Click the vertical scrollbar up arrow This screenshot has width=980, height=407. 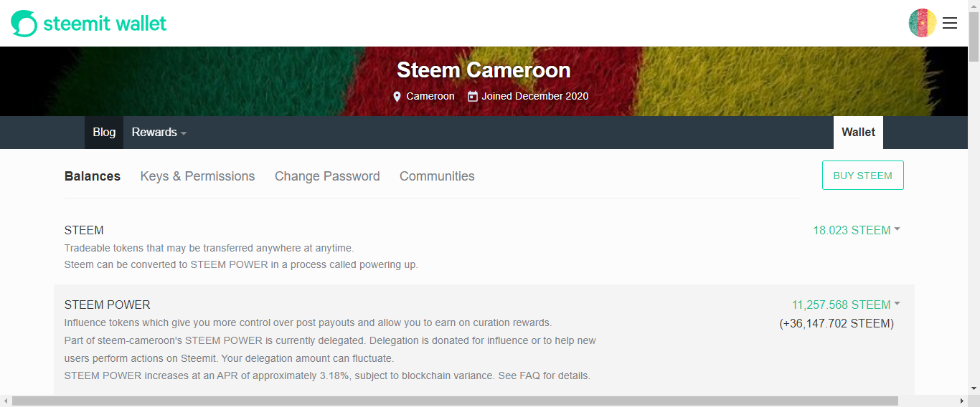974,6
